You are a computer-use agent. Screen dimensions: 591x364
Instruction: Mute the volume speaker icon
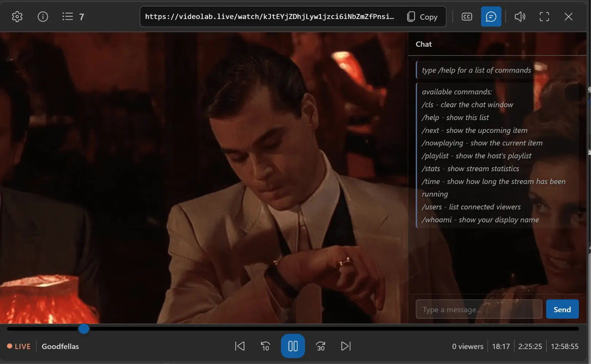pos(520,17)
